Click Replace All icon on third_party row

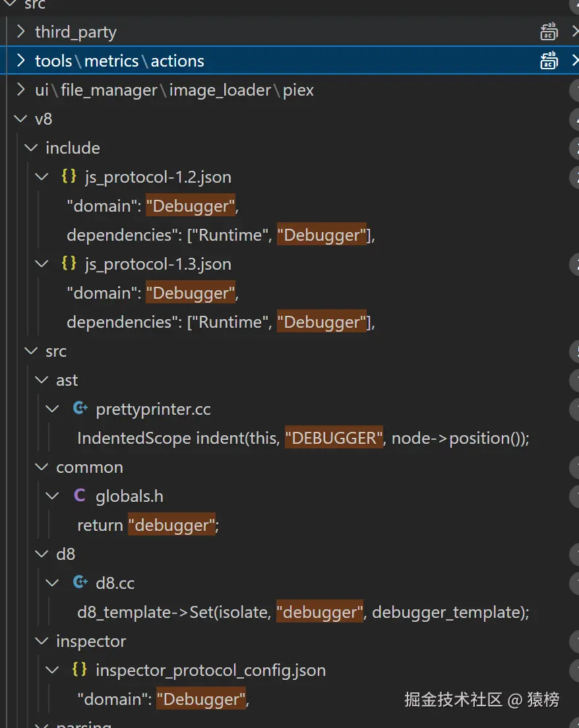tap(549, 31)
